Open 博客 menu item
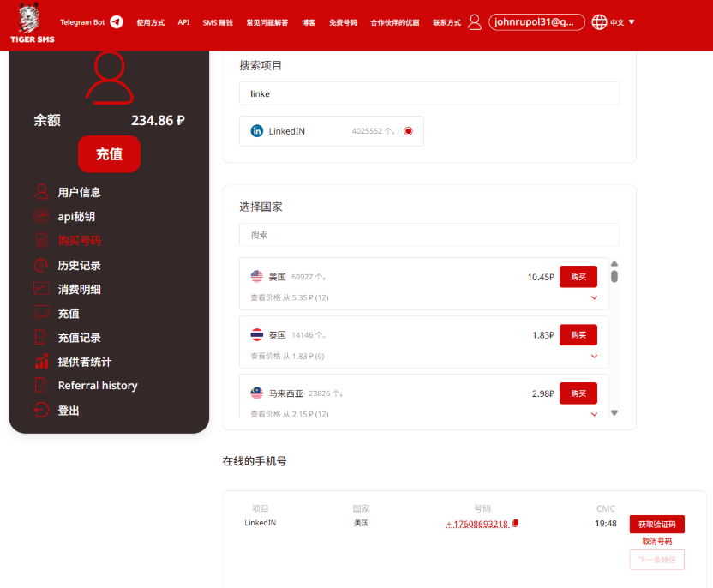Viewport: 713px width, 588px height. tap(309, 22)
